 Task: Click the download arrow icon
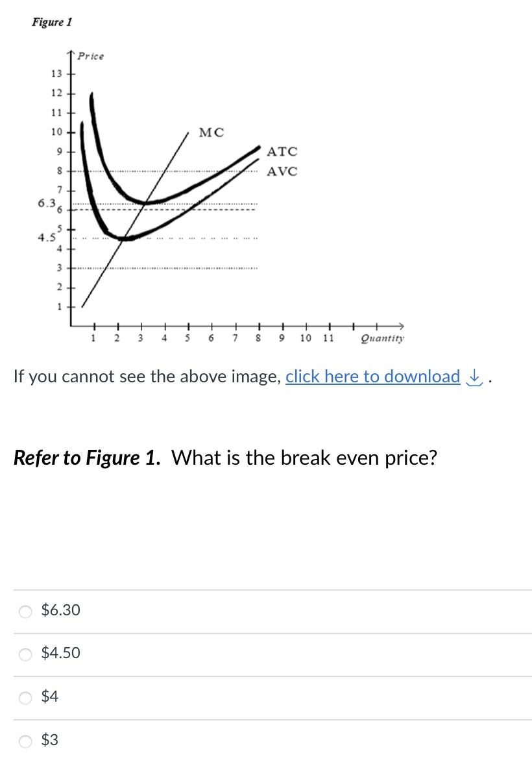click(x=474, y=376)
